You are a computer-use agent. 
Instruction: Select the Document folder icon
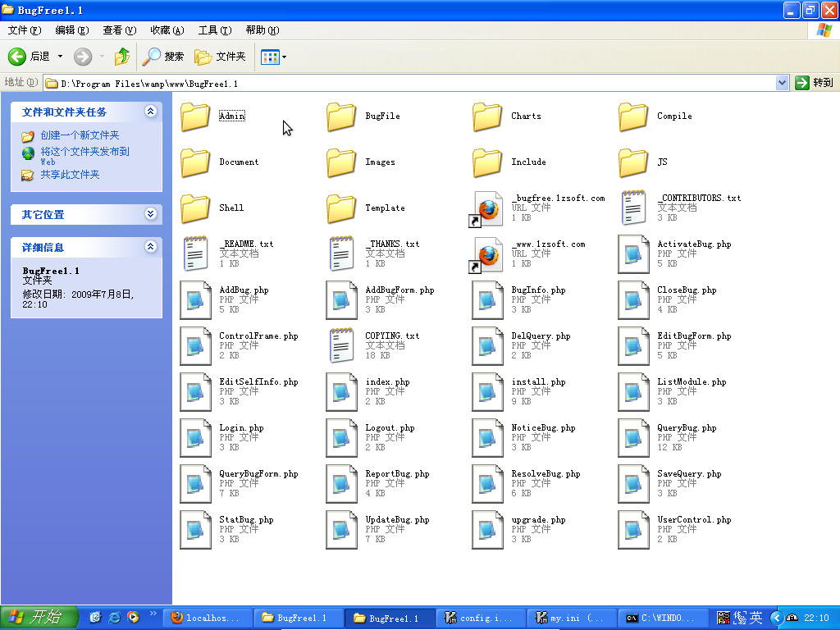(195, 162)
